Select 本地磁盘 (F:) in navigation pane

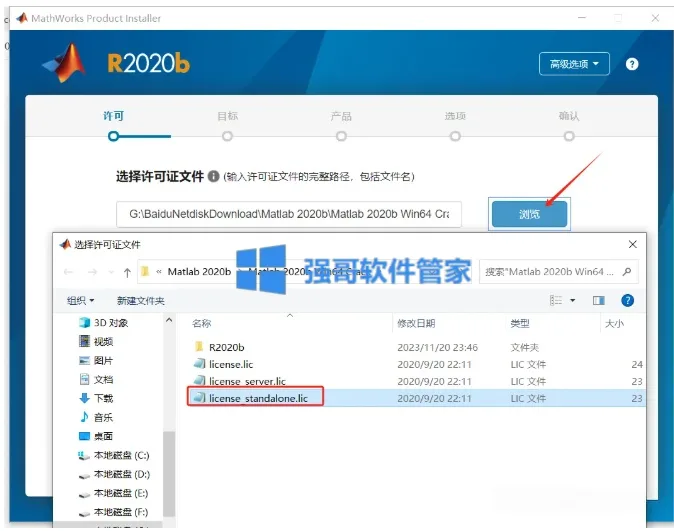pyautogui.click(x=113, y=512)
